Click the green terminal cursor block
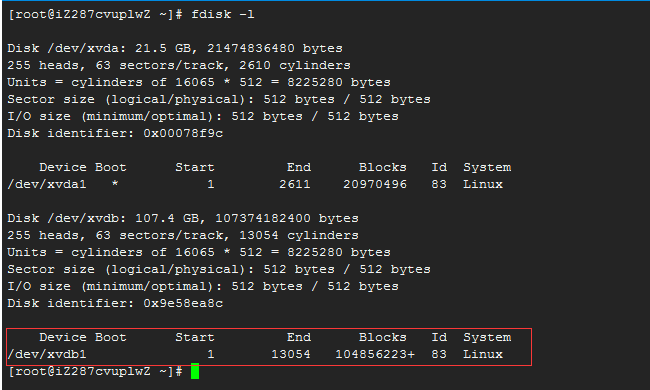 [195, 371]
